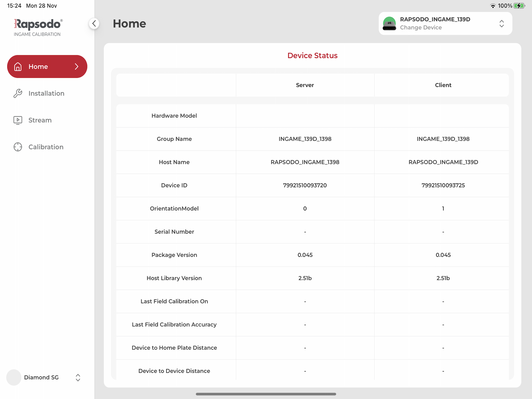Click Device ID 79921510093725
The width and height of the screenshot is (532, 399).
(443, 185)
